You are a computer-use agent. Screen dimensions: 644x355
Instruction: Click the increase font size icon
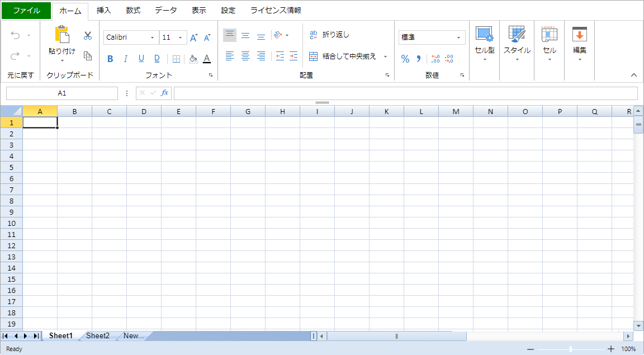pos(193,37)
